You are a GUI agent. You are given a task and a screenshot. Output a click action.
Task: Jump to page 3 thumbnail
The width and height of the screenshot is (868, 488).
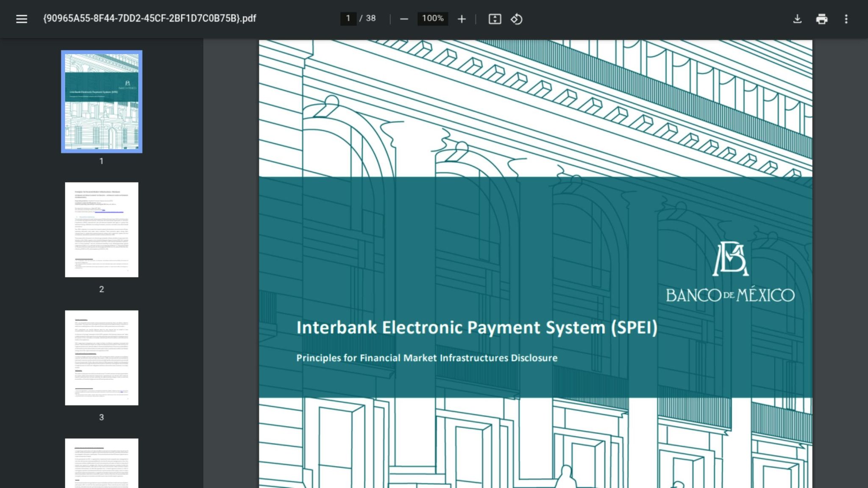tap(102, 358)
